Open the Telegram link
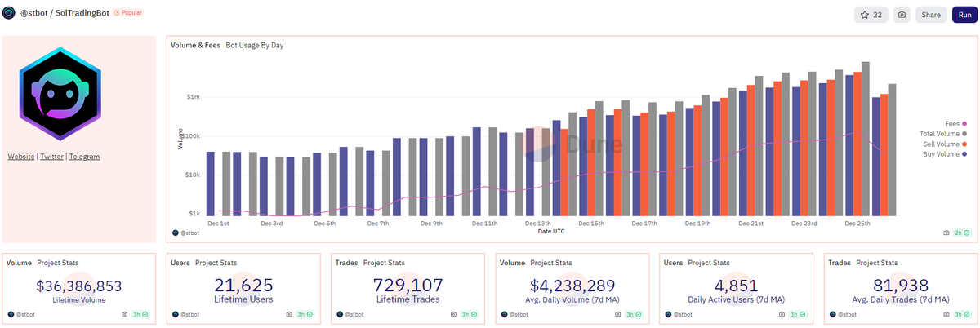This screenshot has height=328, width=980. pos(84,157)
